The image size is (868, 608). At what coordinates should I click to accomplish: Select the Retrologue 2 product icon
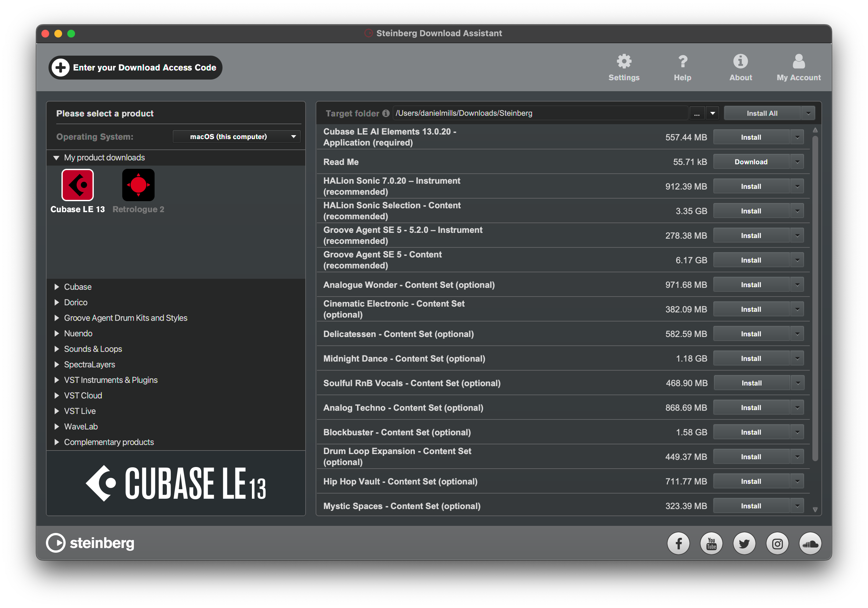(138, 185)
